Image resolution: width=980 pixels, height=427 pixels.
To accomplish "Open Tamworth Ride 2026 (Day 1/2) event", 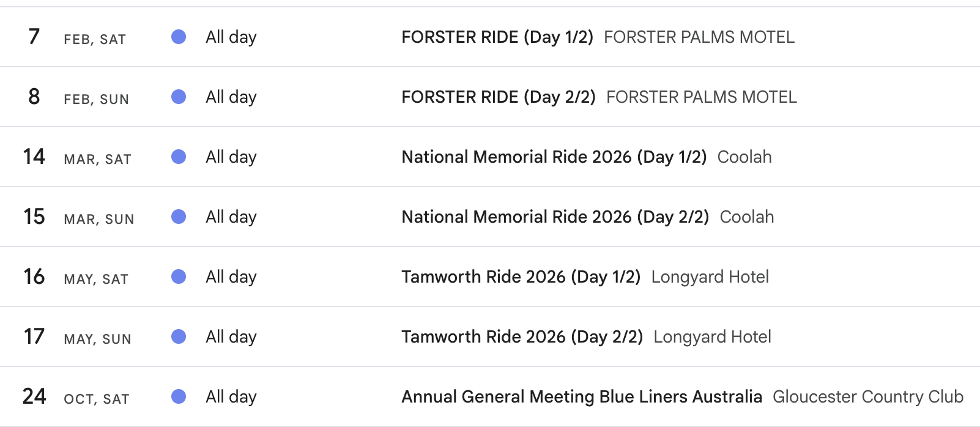I will (x=521, y=277).
